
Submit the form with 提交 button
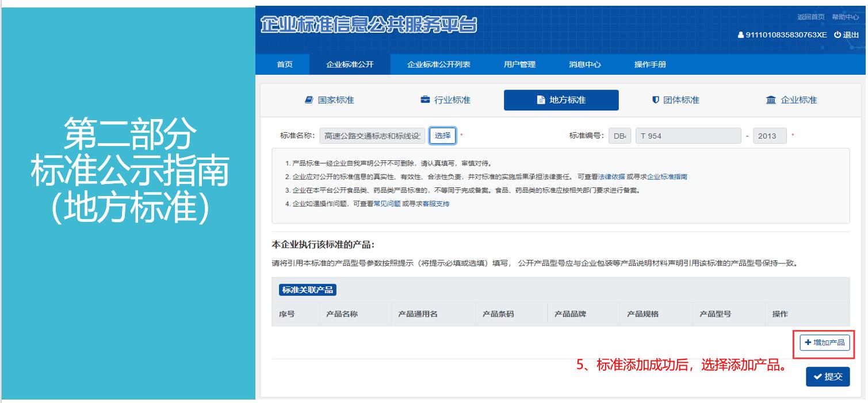click(828, 377)
